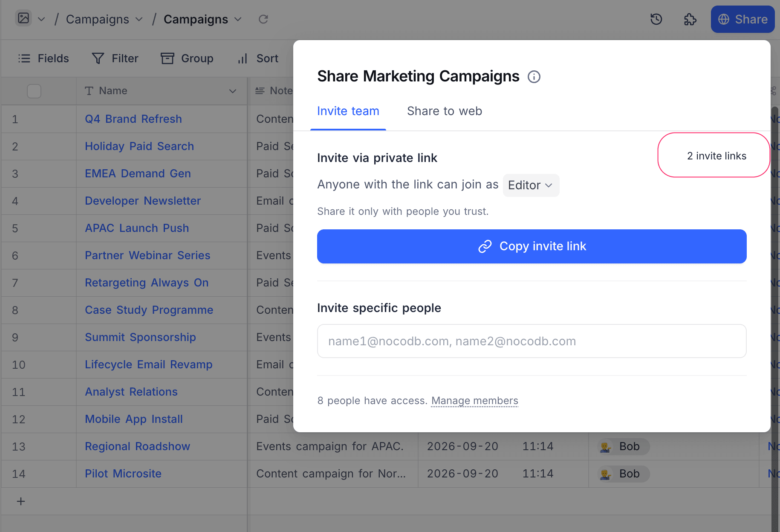Switch to the Invite team tab
Viewport: 780px width, 532px height.
pyautogui.click(x=348, y=111)
